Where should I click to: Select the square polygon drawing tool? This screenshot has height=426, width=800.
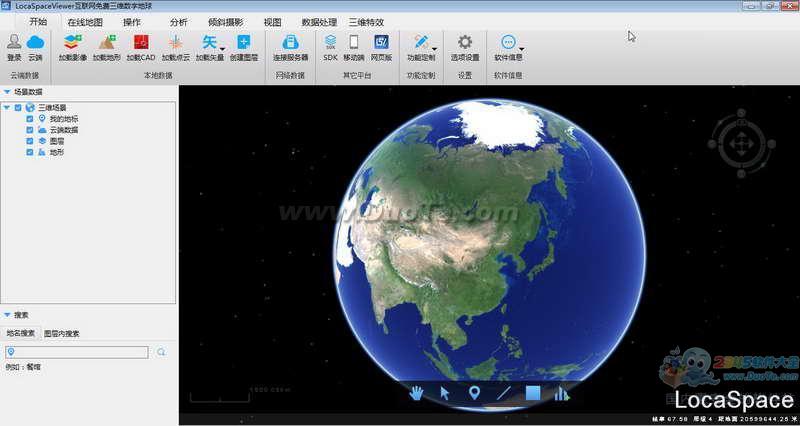(533, 393)
